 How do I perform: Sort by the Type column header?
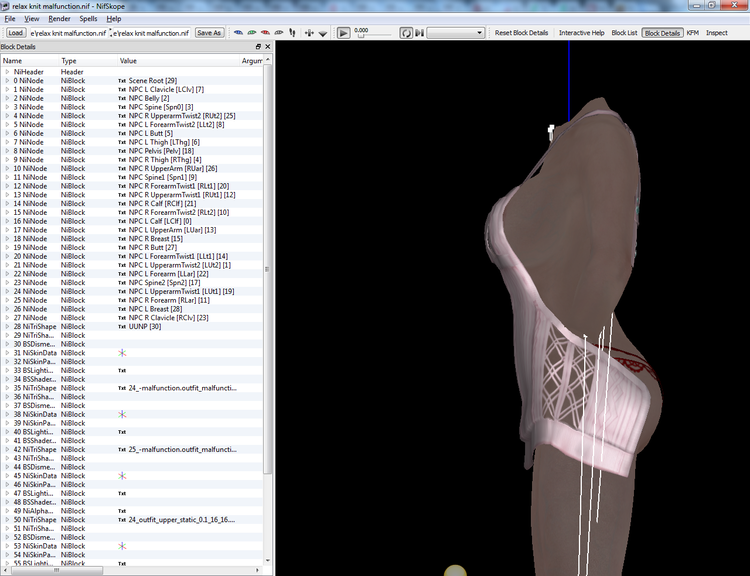point(88,61)
